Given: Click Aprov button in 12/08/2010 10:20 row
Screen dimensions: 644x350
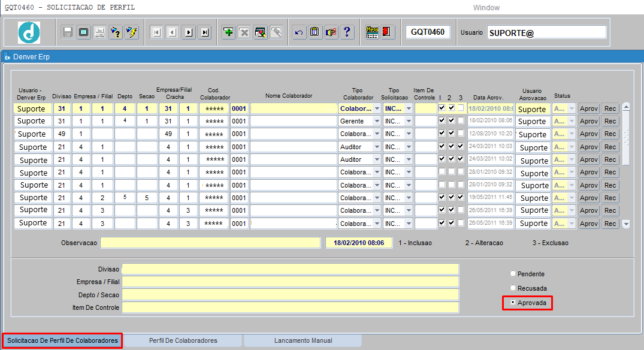Looking at the screenshot, I should click(588, 134).
